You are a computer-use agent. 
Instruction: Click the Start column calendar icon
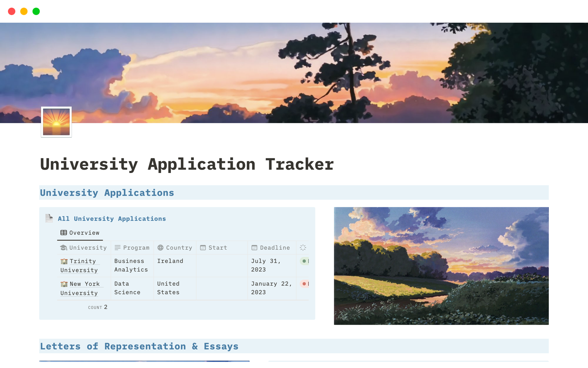[x=203, y=247]
